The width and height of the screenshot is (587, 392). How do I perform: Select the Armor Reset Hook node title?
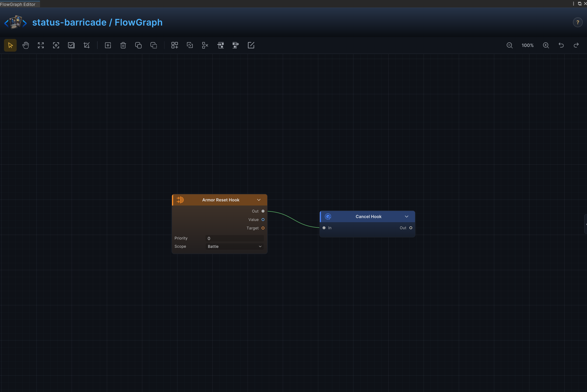[221, 200]
